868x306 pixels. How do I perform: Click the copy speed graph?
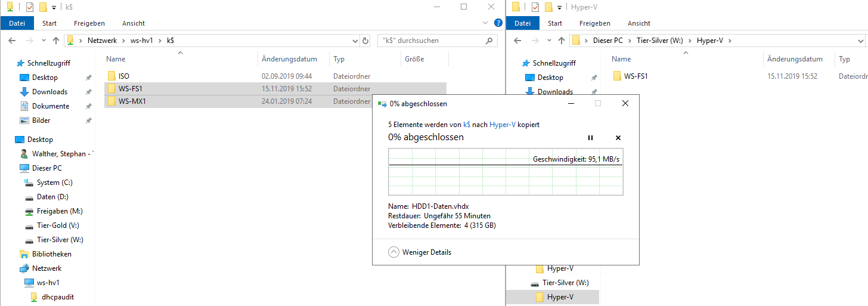[x=506, y=172]
